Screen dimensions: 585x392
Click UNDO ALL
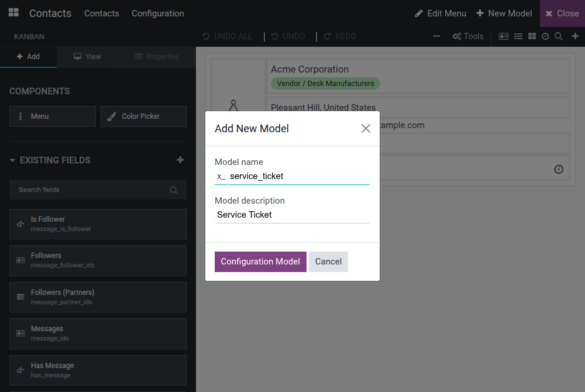227,36
